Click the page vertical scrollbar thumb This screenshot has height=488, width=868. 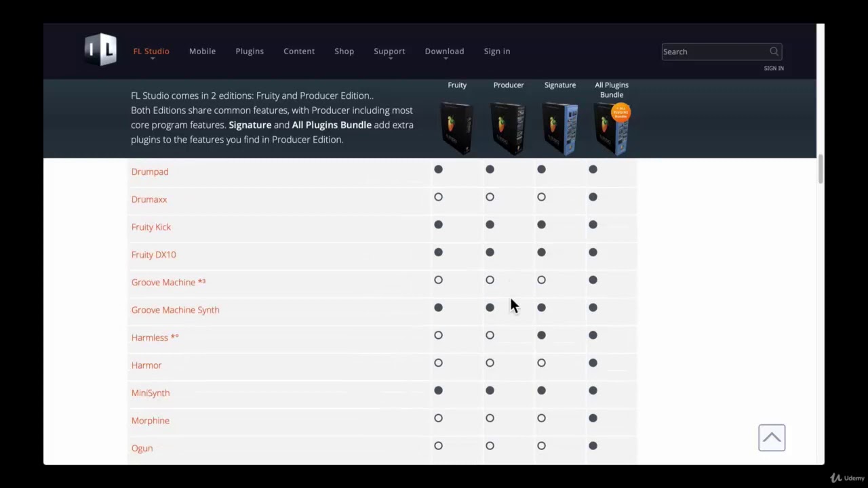821,169
